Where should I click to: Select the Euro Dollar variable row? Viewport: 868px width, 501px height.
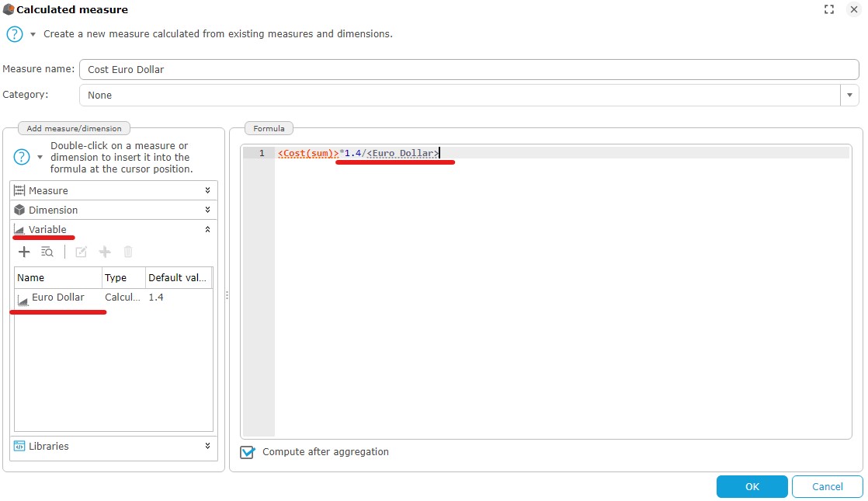(x=58, y=297)
